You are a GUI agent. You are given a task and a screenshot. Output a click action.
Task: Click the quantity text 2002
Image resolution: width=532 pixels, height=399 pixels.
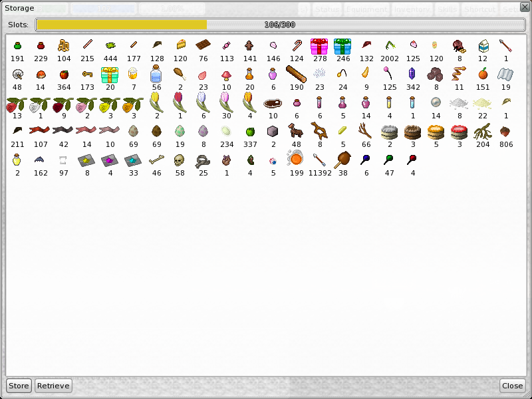point(390,59)
